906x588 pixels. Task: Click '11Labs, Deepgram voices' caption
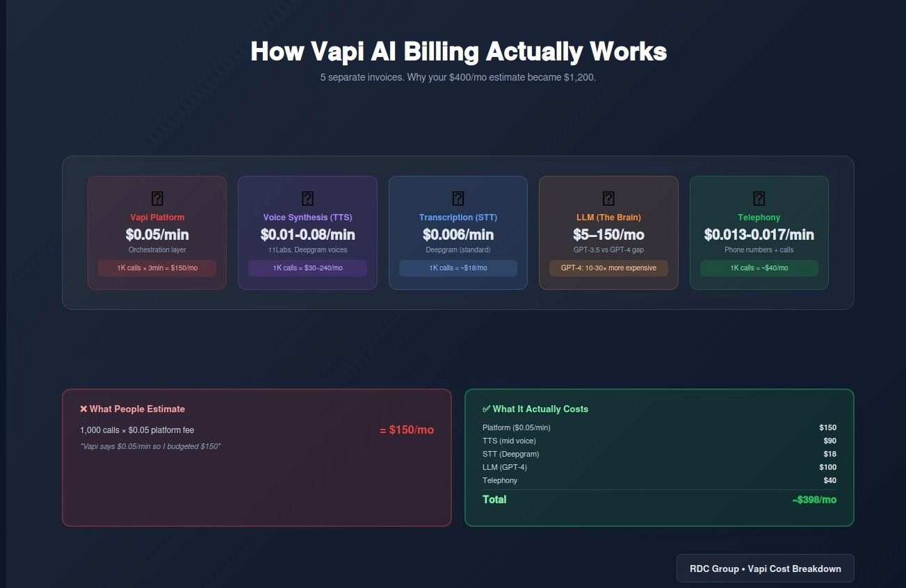(307, 250)
